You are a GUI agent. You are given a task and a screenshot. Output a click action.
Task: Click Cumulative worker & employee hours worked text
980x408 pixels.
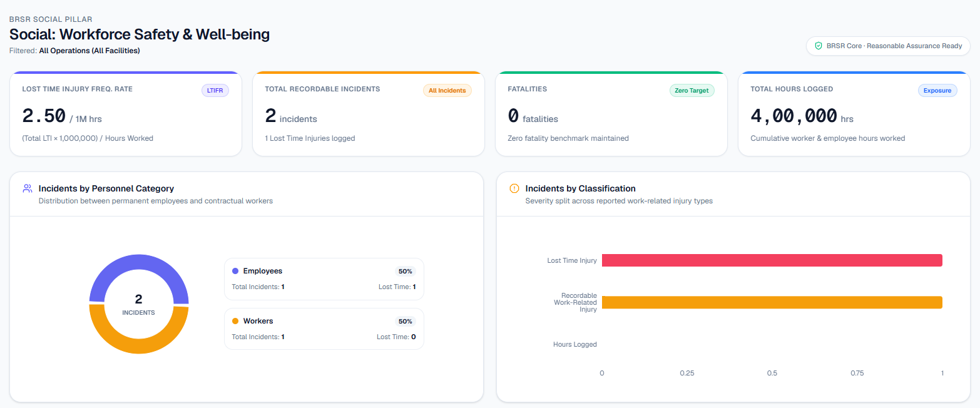(x=827, y=138)
